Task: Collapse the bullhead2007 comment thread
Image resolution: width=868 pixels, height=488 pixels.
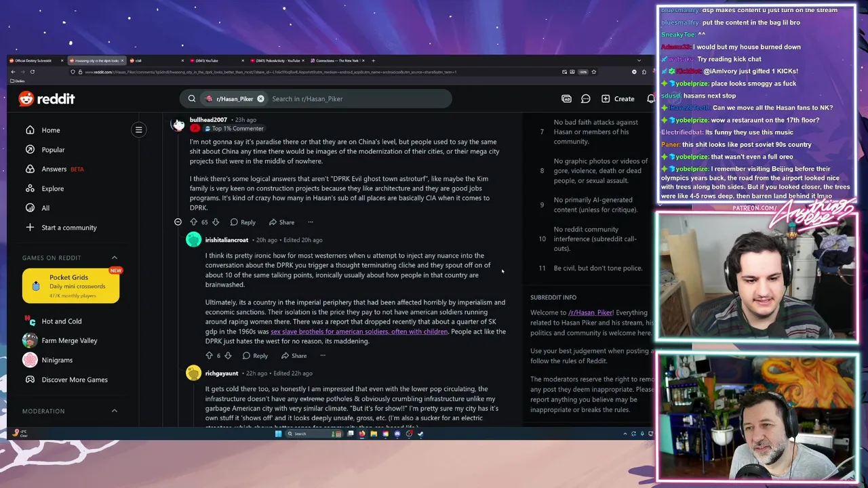Action: (178, 222)
